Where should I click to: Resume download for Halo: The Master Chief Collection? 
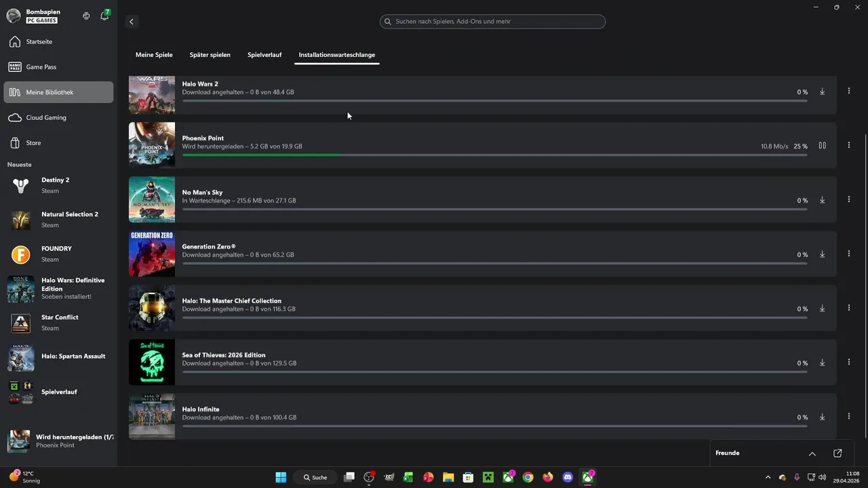[x=822, y=308]
